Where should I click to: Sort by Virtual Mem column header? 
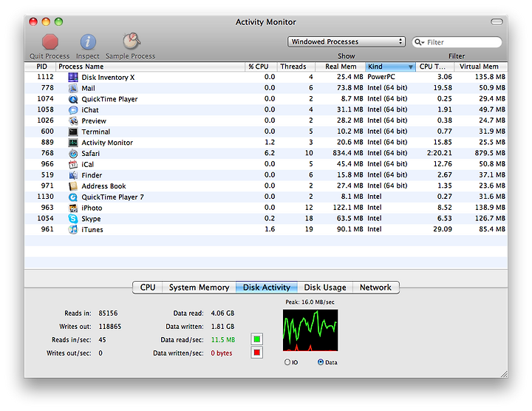tap(481, 67)
